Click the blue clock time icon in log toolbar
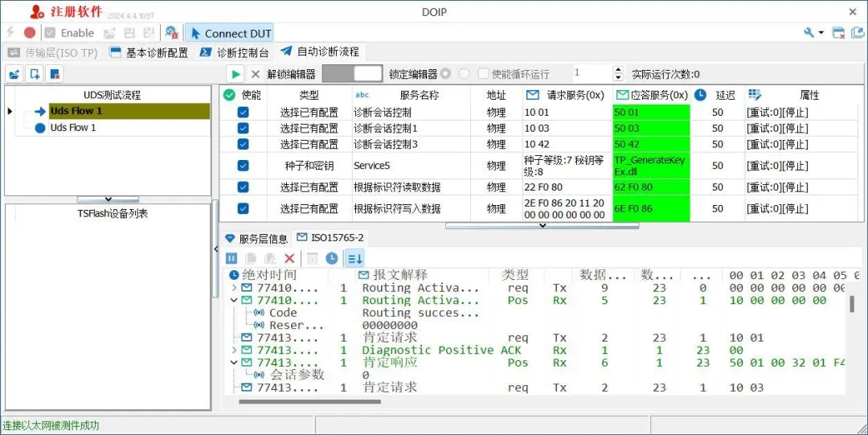The width and height of the screenshot is (868, 435). pyautogui.click(x=332, y=258)
